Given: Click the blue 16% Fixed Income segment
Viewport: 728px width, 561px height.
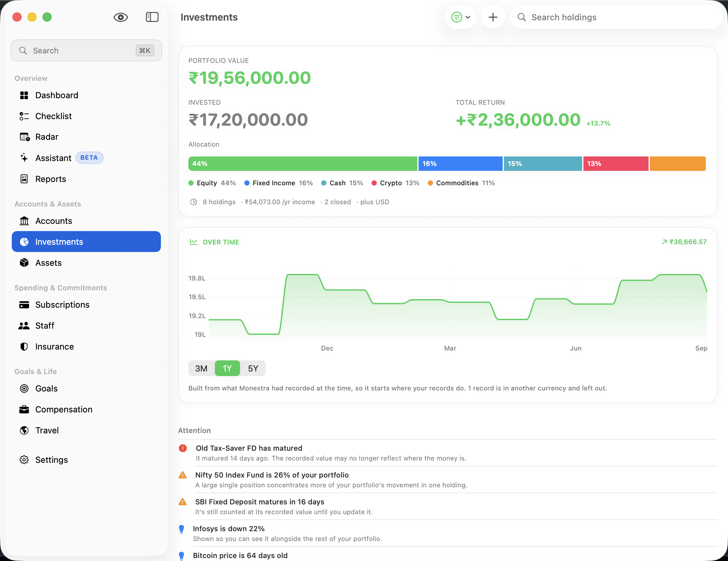Looking at the screenshot, I should point(460,164).
